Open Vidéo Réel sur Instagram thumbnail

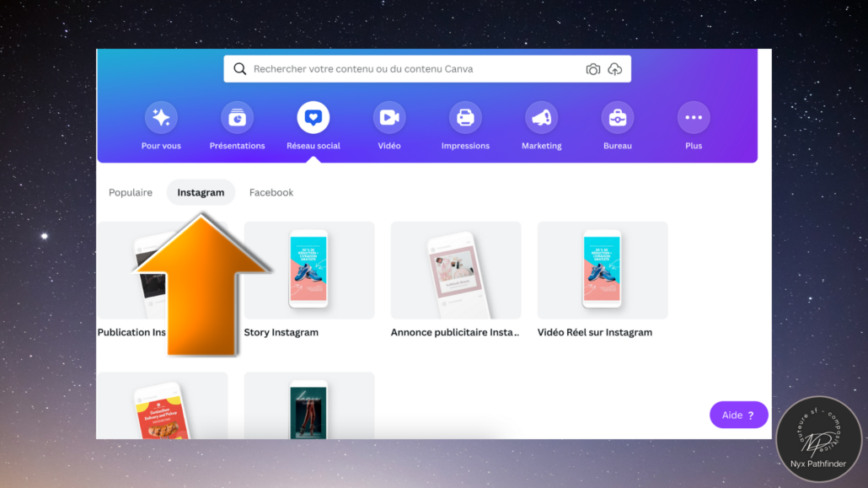(603, 271)
